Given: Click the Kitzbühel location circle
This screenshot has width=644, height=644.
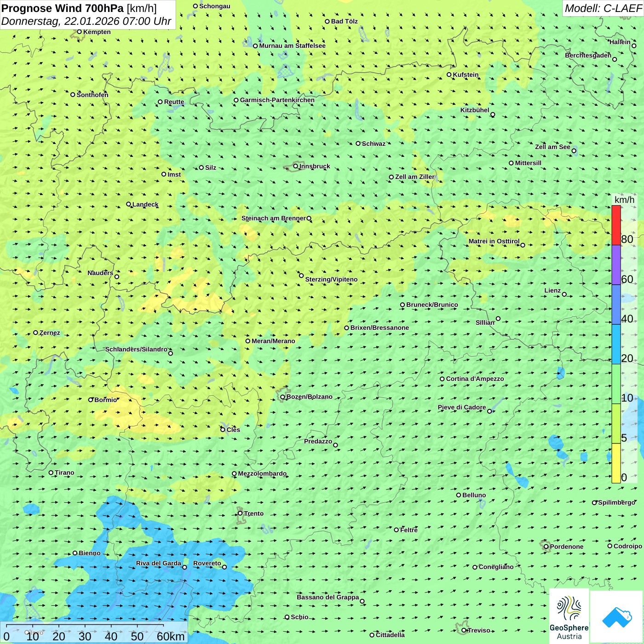Looking at the screenshot, I should [493, 115].
